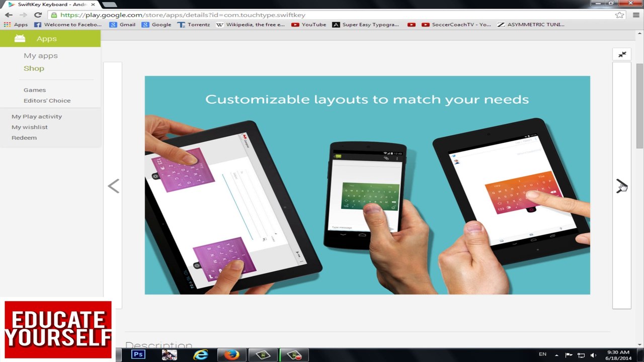Open the Gmail bookmark

point(122,25)
